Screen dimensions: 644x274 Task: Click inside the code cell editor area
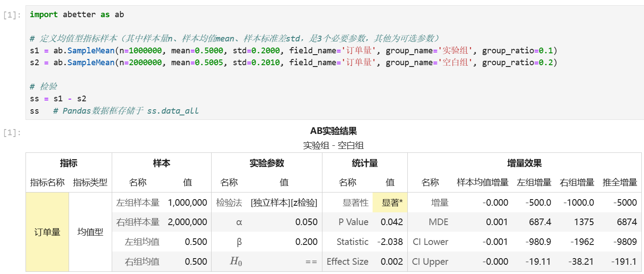point(334,62)
